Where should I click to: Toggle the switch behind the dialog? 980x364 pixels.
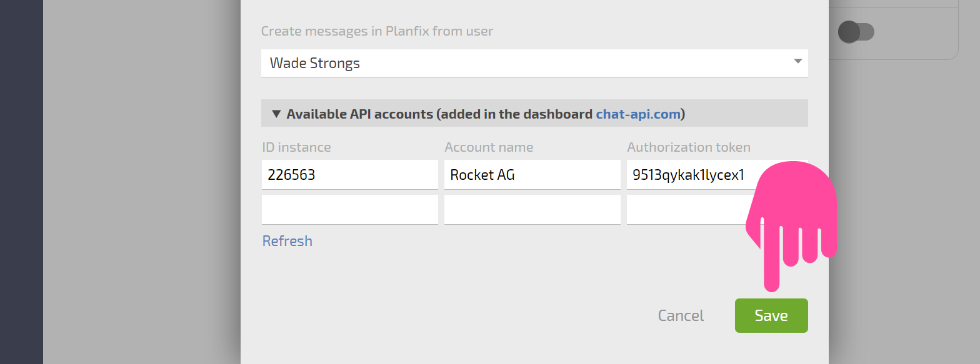(856, 32)
